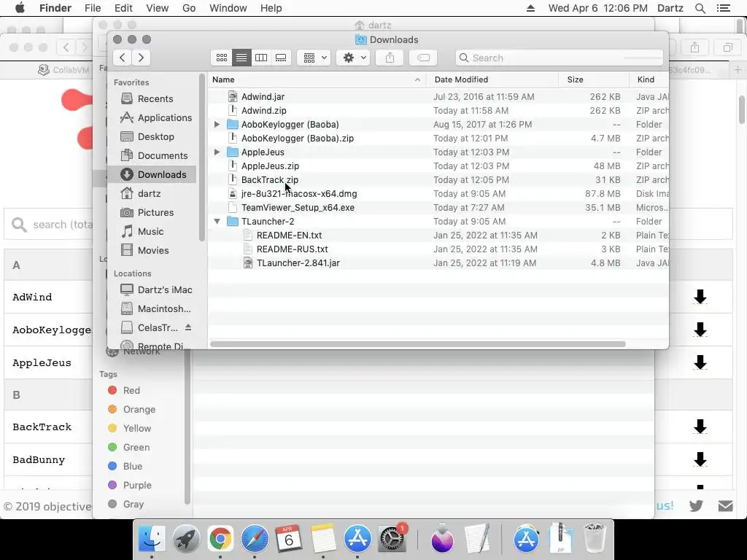Open the gear Action menu
The image size is (747, 560).
coord(353,58)
